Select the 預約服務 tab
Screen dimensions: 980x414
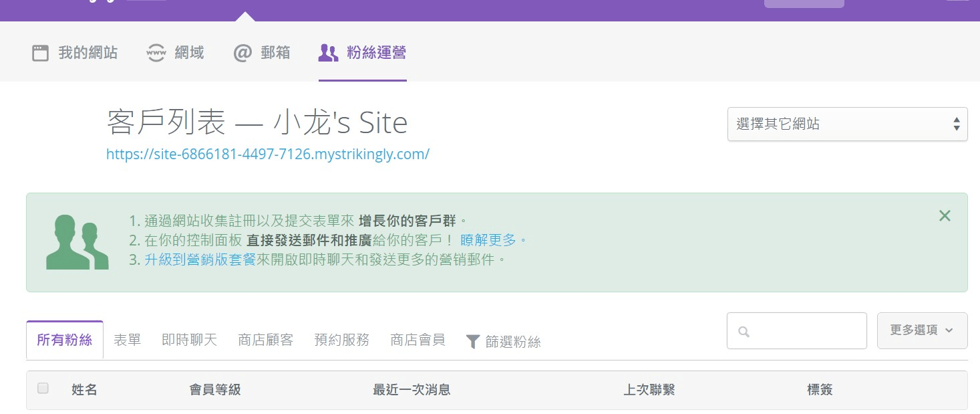[x=341, y=340]
